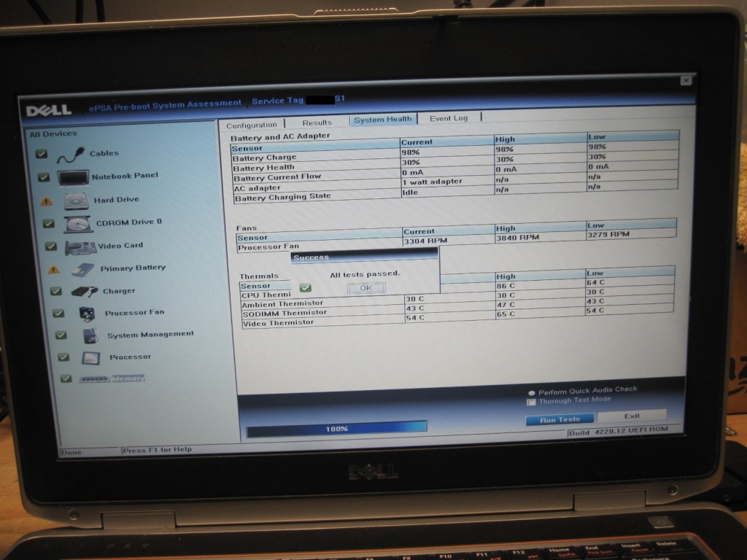Image resolution: width=747 pixels, height=560 pixels.
Task: Toggle the Cables checkbox
Action: (42, 154)
